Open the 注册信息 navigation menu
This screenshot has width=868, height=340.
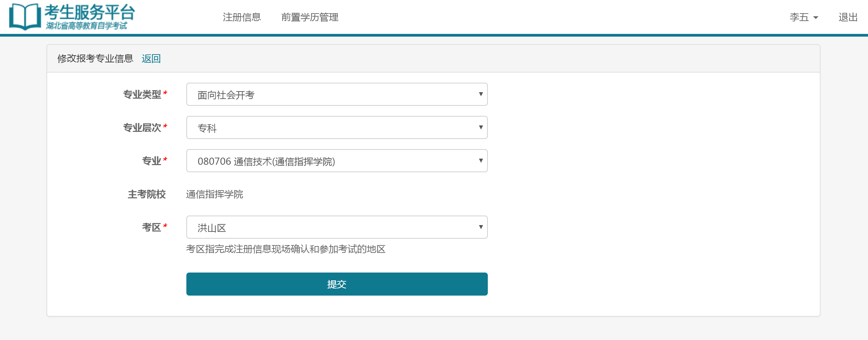pos(241,17)
